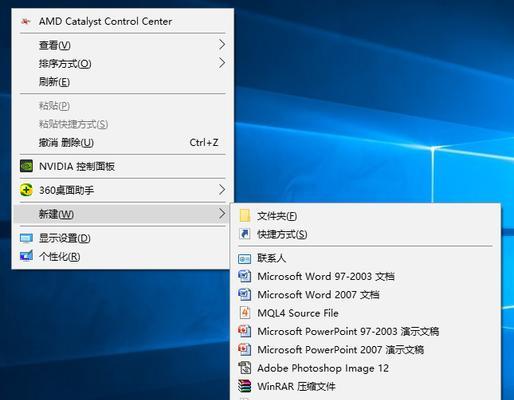The image size is (514, 400).
Task: Click the 联系人 contact card icon
Action: [245, 258]
